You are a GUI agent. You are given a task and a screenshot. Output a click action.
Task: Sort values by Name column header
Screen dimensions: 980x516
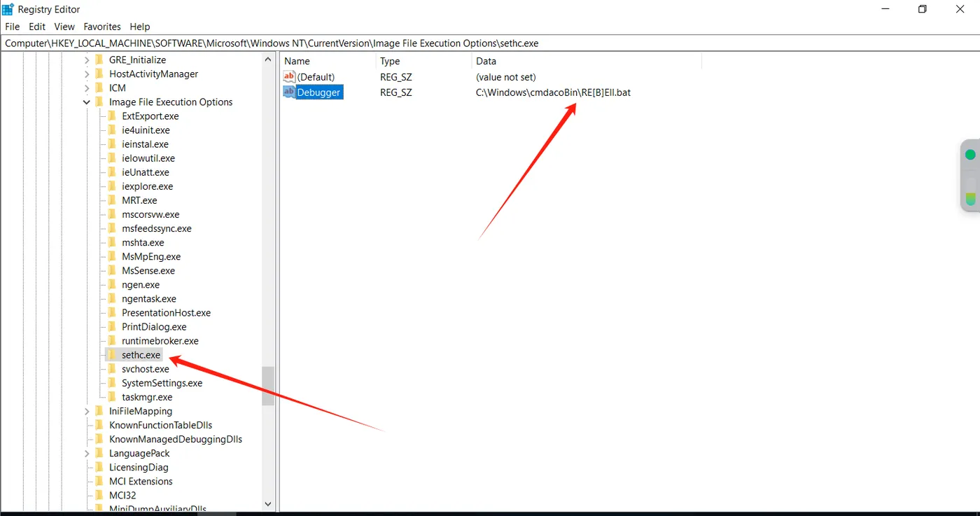pos(328,61)
